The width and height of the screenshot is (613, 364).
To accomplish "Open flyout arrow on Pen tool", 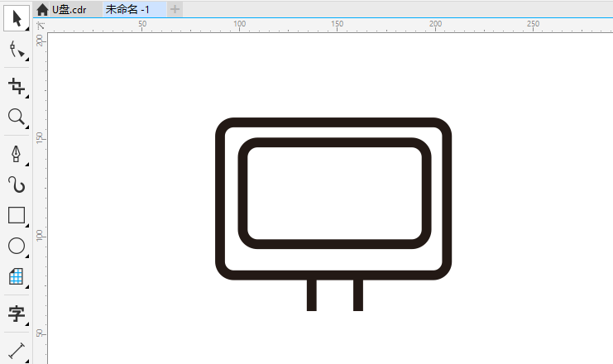I will tap(27, 165).
